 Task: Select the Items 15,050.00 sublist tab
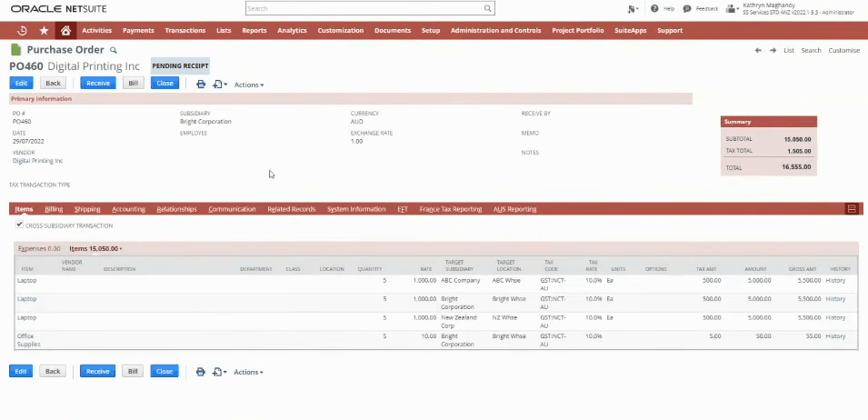[x=95, y=248]
